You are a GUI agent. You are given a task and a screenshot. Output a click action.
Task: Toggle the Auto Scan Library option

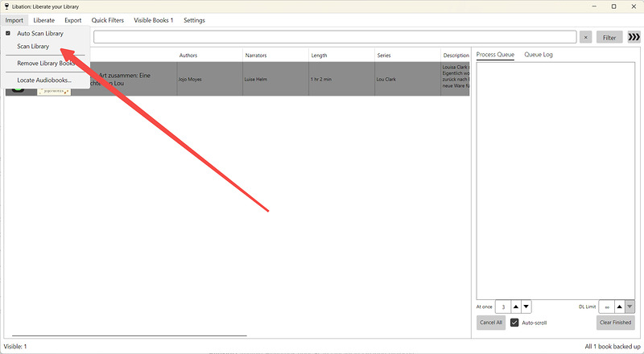coord(40,33)
